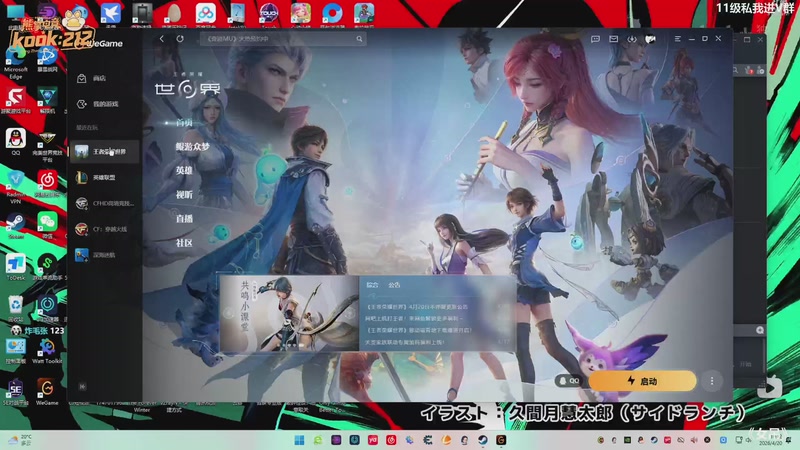
Task: Click the QQ login-type button
Action: (569, 381)
